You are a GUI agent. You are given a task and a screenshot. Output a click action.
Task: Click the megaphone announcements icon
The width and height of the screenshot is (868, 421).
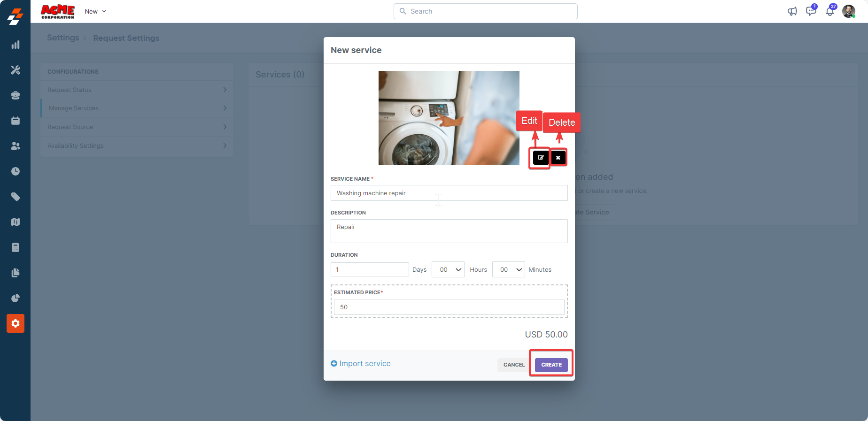click(x=792, y=11)
